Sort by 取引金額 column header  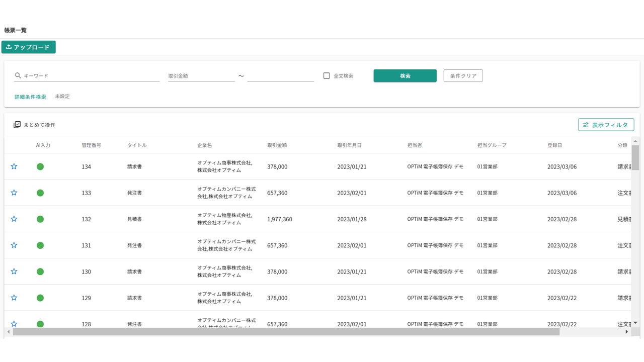click(277, 145)
